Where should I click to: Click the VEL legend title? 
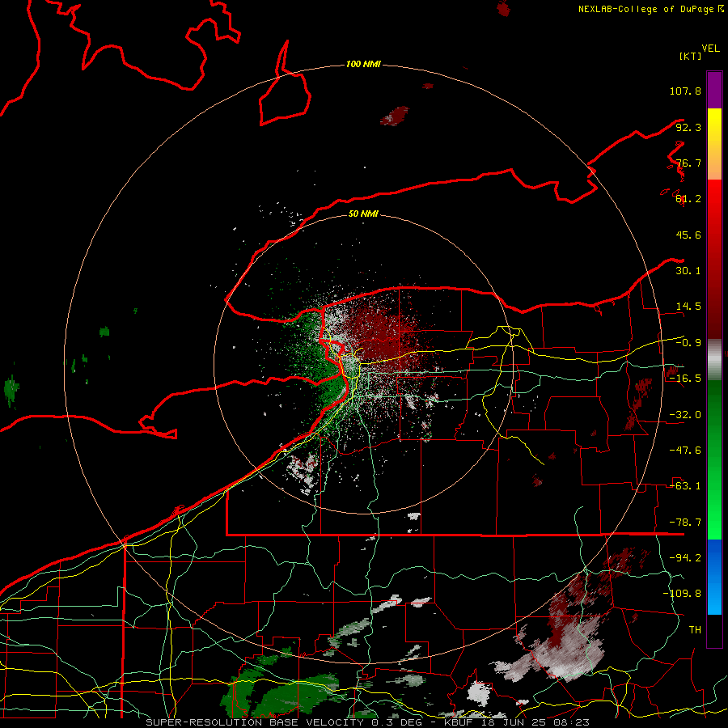coord(711,49)
